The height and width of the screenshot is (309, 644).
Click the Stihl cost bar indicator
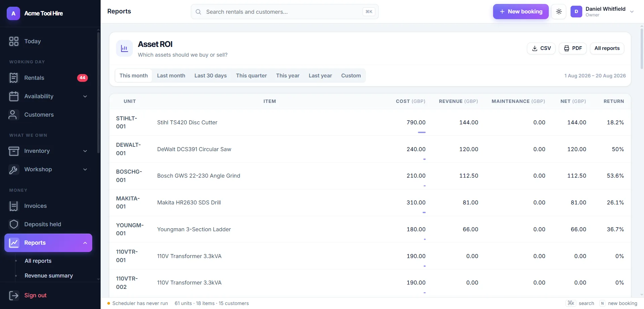pyautogui.click(x=422, y=132)
